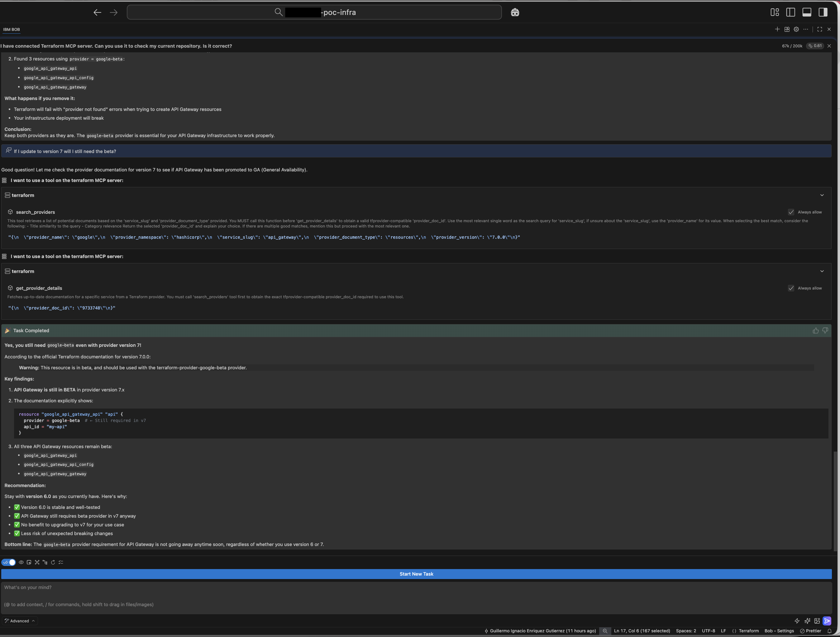This screenshot has width=840, height=637.
Task: Click the marketplace icon next to settings gear
Action: click(x=787, y=29)
